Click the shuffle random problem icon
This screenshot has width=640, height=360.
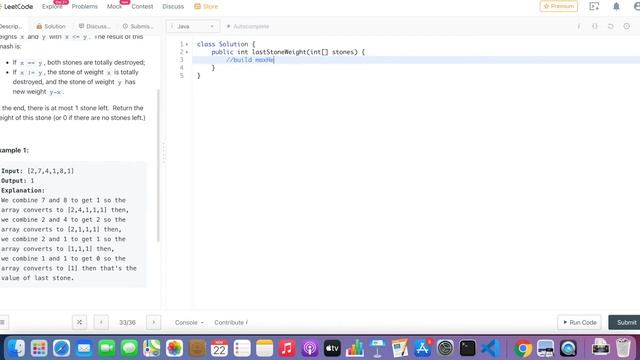coord(80,322)
